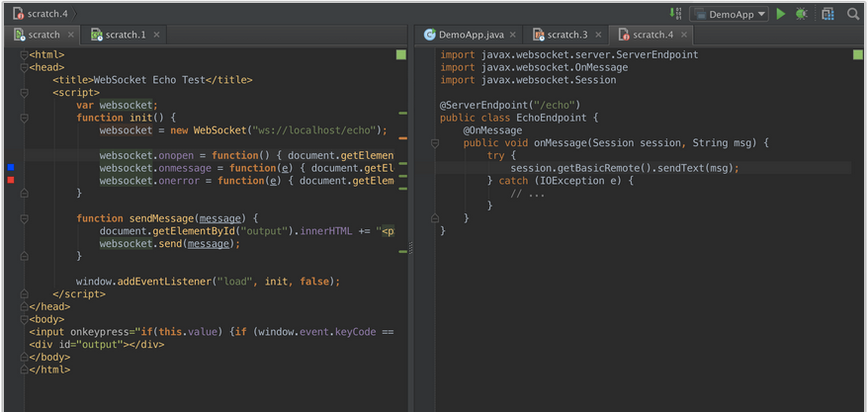Click the fold end marker on the '}' line below catch in scratch.4
Screen dimensions: 868x412
[x=435, y=218]
